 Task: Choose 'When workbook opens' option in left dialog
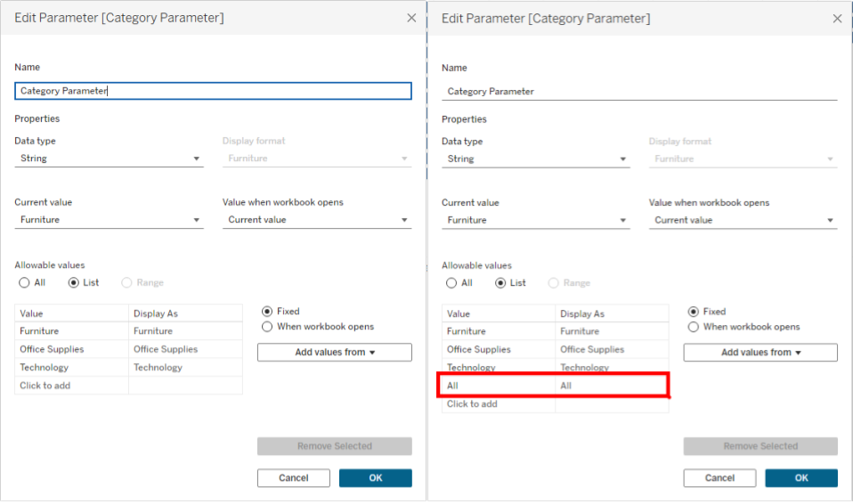pos(267,327)
